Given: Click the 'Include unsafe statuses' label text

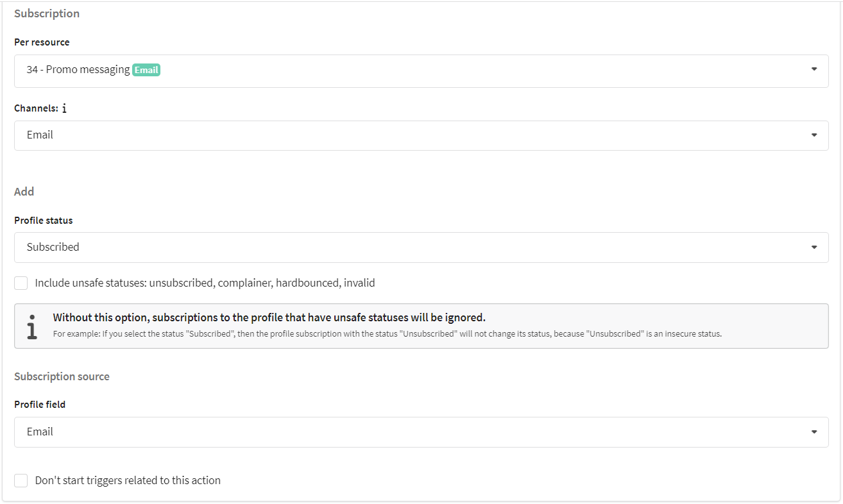Looking at the screenshot, I should point(205,283).
